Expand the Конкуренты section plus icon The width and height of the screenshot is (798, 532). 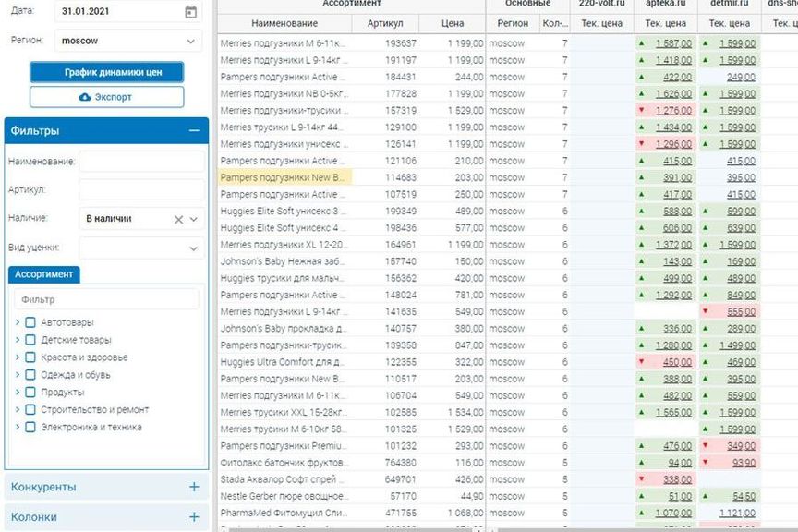pyautogui.click(x=194, y=487)
